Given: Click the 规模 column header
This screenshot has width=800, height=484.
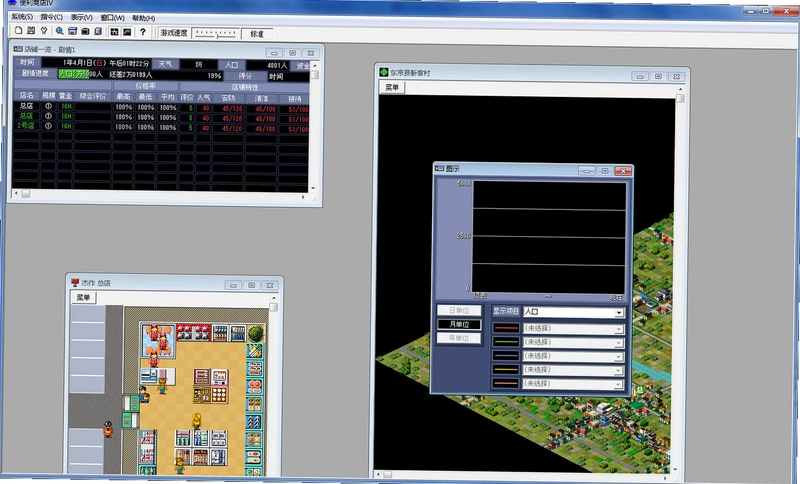Looking at the screenshot, I should (48, 95).
